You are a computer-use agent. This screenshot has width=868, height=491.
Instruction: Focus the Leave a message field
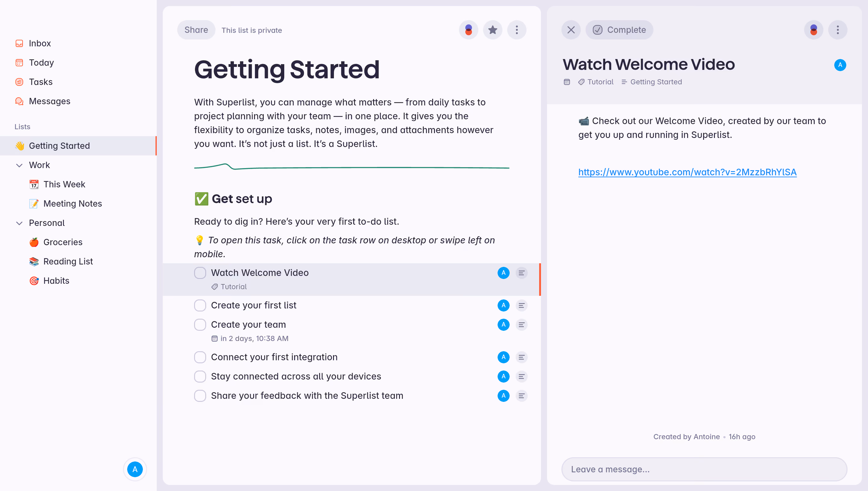704,469
